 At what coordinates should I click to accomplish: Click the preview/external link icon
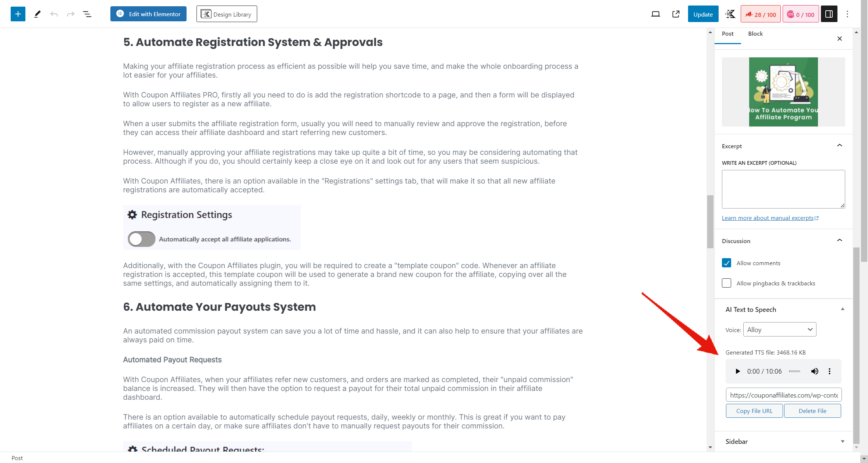pos(676,14)
